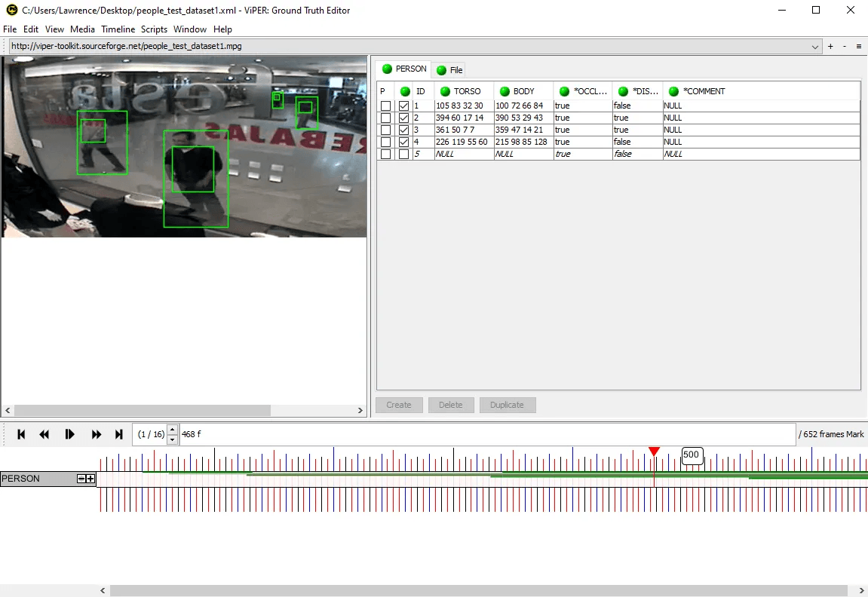Open the media URL dropdown list
The height and width of the screenshot is (597, 868).
(815, 47)
